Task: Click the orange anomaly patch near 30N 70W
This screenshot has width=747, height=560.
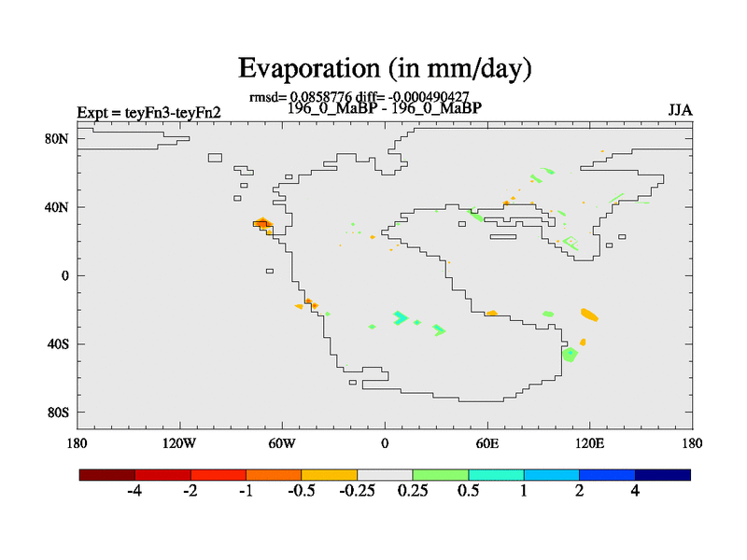Action: [262, 224]
